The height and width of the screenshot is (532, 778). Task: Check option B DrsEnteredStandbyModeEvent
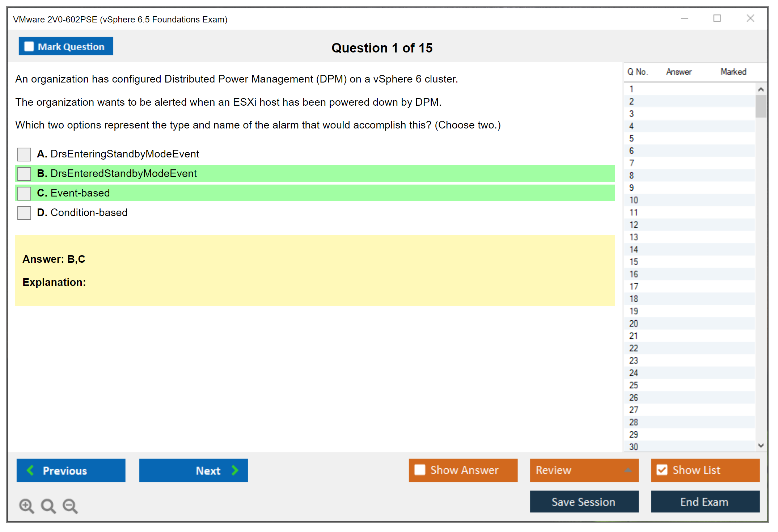point(24,174)
